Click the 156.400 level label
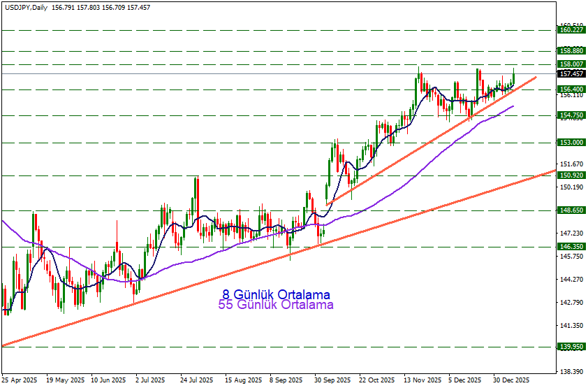588x388 pixels. point(571,89)
